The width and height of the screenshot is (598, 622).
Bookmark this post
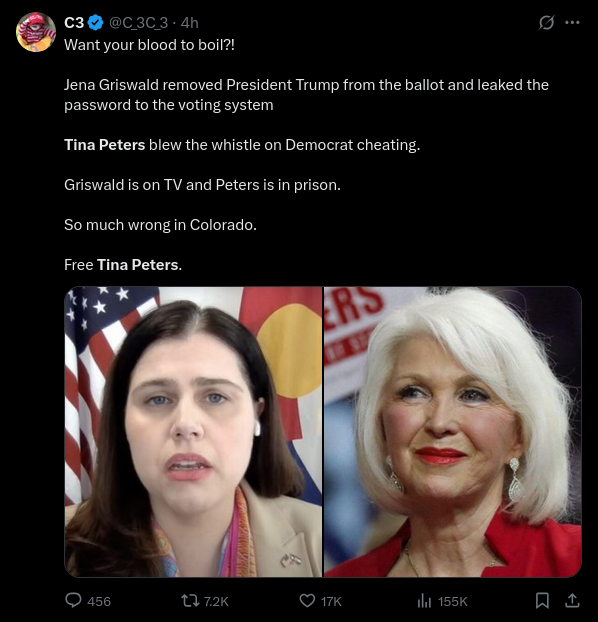[x=542, y=601]
